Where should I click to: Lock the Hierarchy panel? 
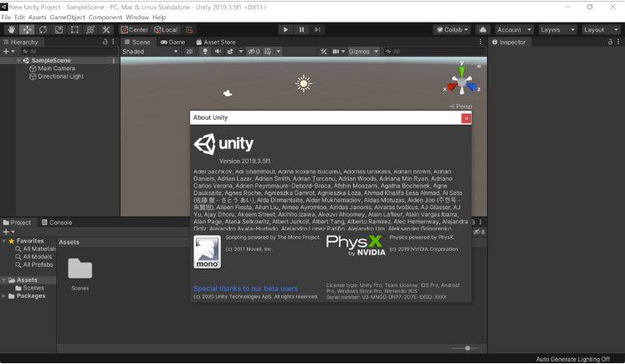click(105, 42)
